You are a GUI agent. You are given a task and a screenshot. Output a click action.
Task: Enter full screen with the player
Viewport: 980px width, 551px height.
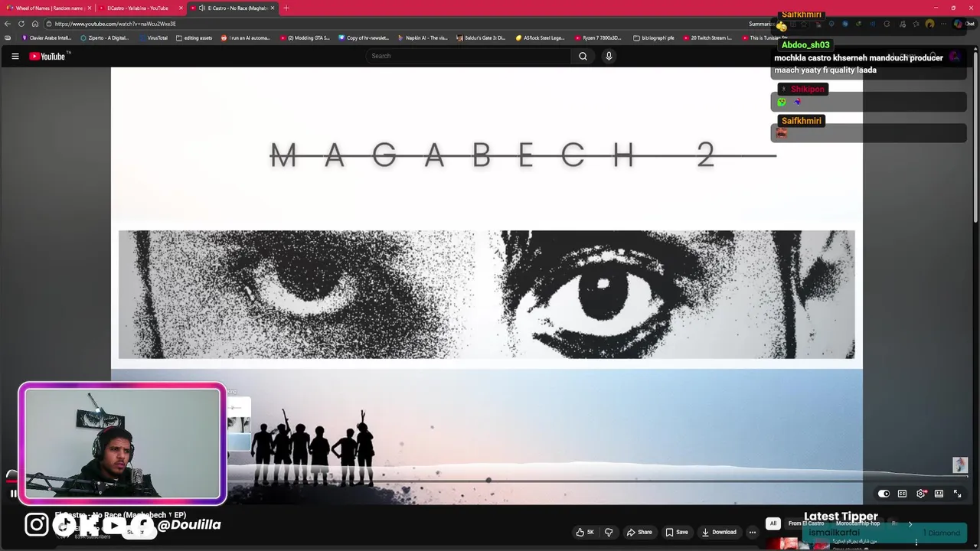click(x=957, y=494)
